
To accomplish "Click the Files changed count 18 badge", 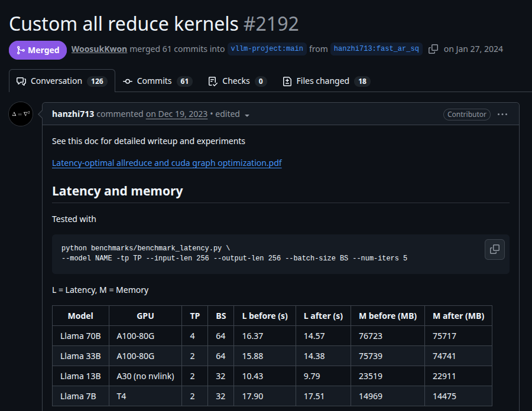I will (x=362, y=81).
